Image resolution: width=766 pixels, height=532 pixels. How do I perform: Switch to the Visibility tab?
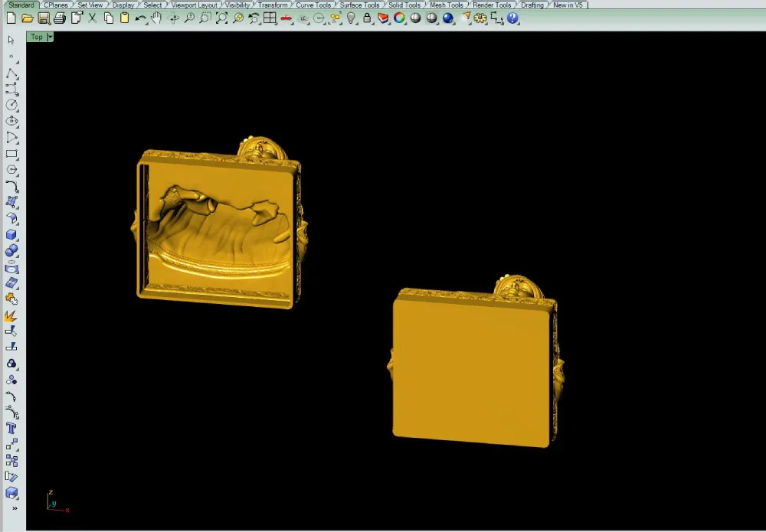click(x=237, y=5)
